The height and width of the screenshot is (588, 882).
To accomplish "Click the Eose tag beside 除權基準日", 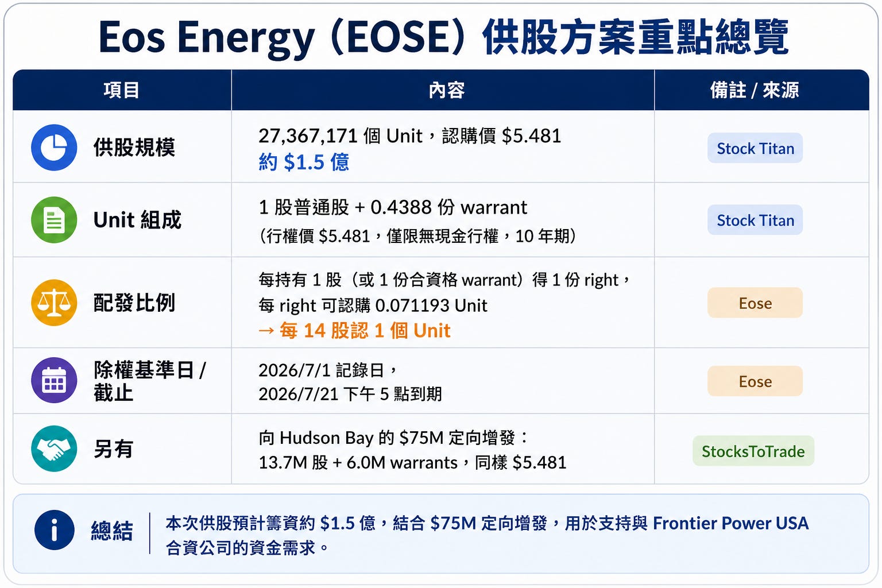I will [755, 381].
